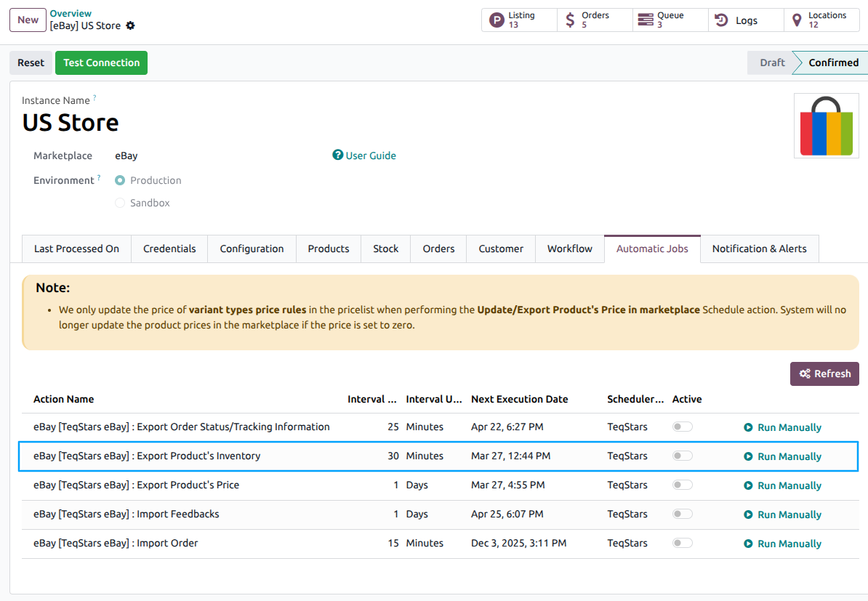
Task: Click the US Store instance name field
Action: click(x=71, y=122)
